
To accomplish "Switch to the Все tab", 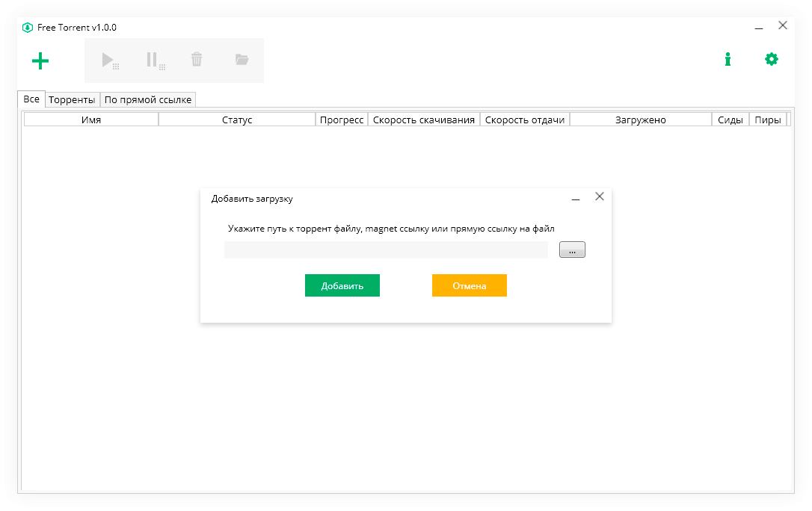I will click(x=31, y=99).
